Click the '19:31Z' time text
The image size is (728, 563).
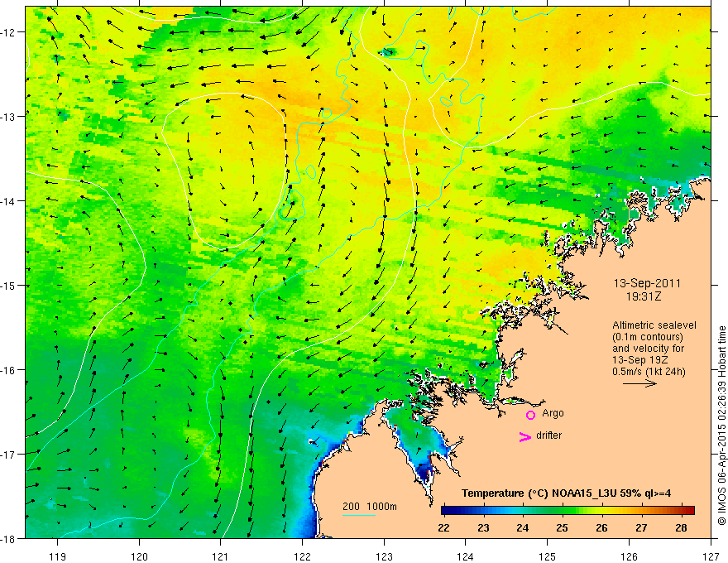point(643,296)
